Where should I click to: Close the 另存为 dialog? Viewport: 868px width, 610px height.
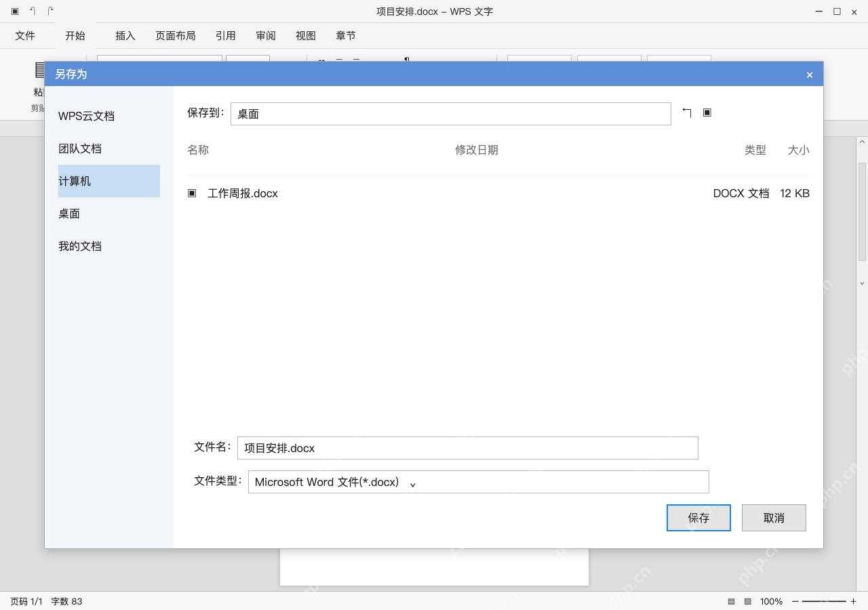pyautogui.click(x=810, y=75)
